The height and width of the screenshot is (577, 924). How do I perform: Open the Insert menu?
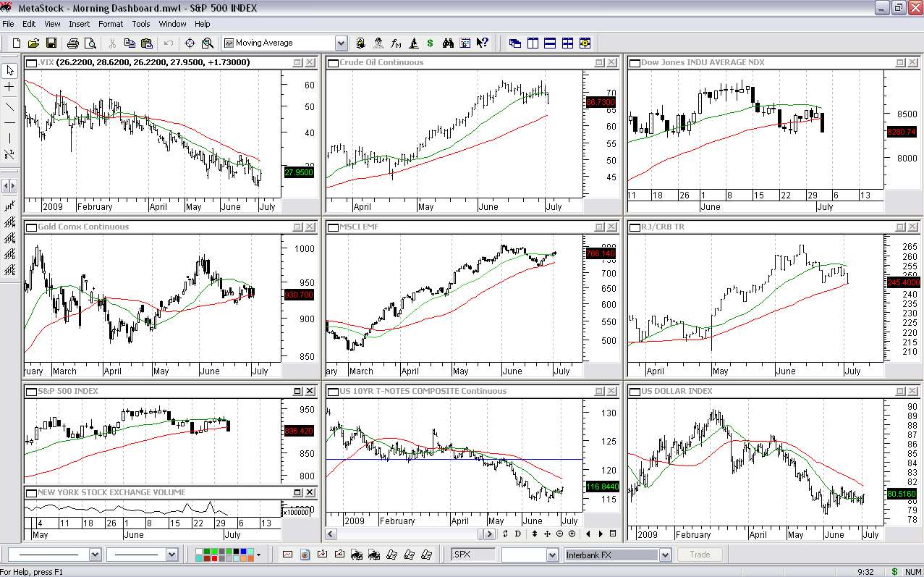(80, 24)
